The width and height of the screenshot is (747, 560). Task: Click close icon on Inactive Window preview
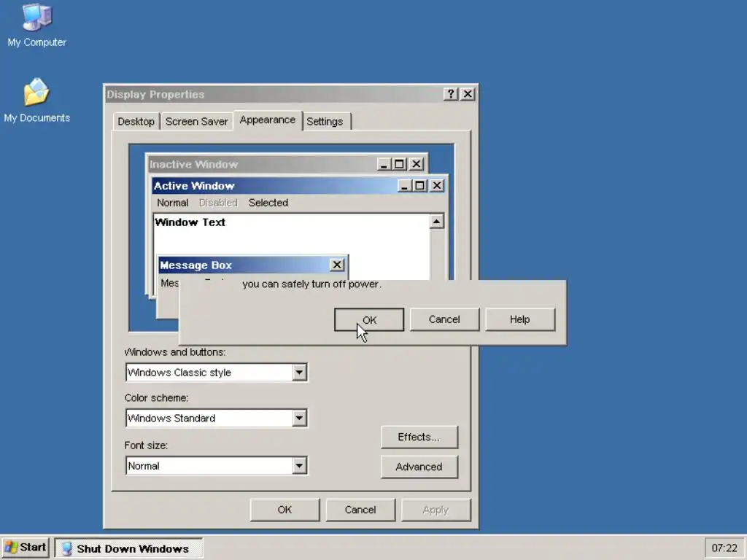(x=417, y=164)
